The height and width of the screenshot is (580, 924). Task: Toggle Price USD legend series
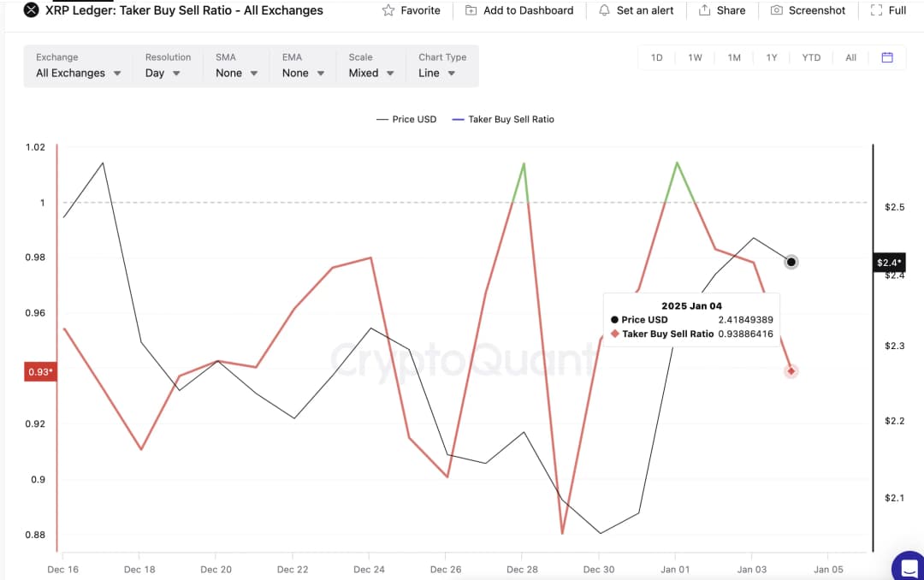click(x=406, y=119)
